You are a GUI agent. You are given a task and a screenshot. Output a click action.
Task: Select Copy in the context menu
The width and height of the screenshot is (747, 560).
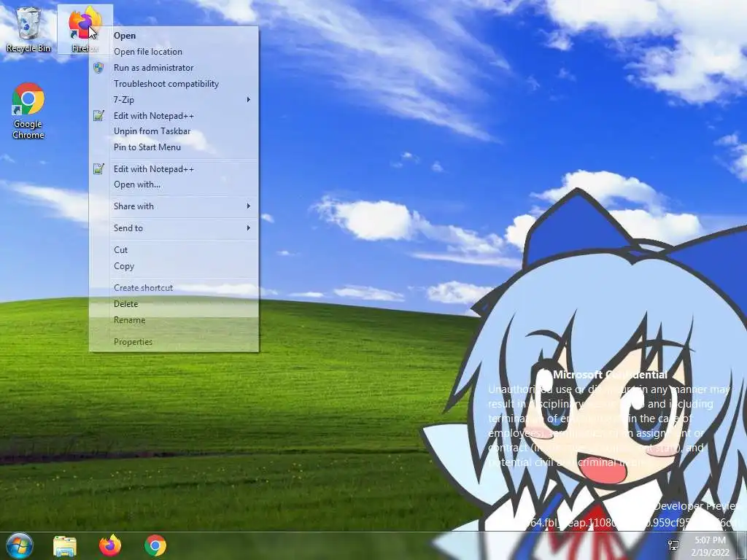point(174,266)
